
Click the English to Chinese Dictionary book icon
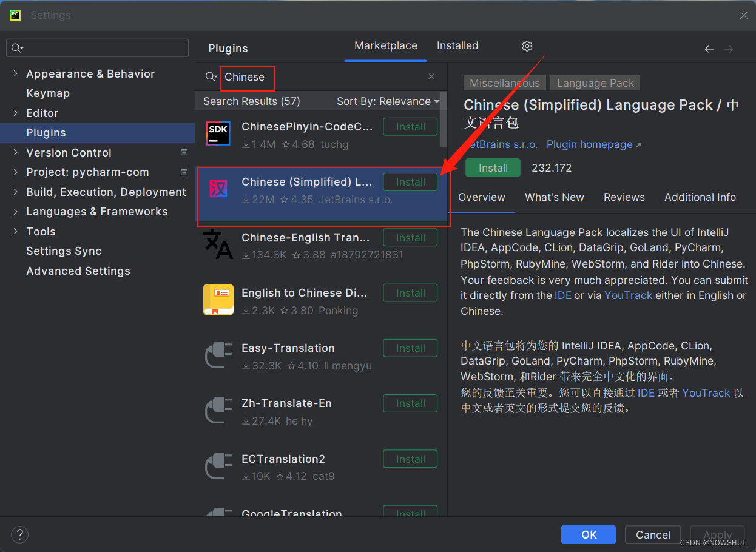[218, 300]
